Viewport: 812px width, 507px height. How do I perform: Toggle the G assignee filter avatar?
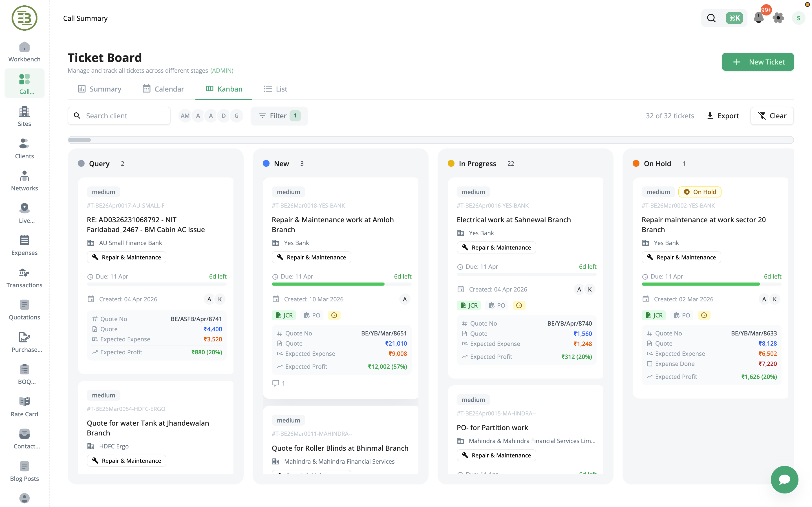tap(237, 116)
